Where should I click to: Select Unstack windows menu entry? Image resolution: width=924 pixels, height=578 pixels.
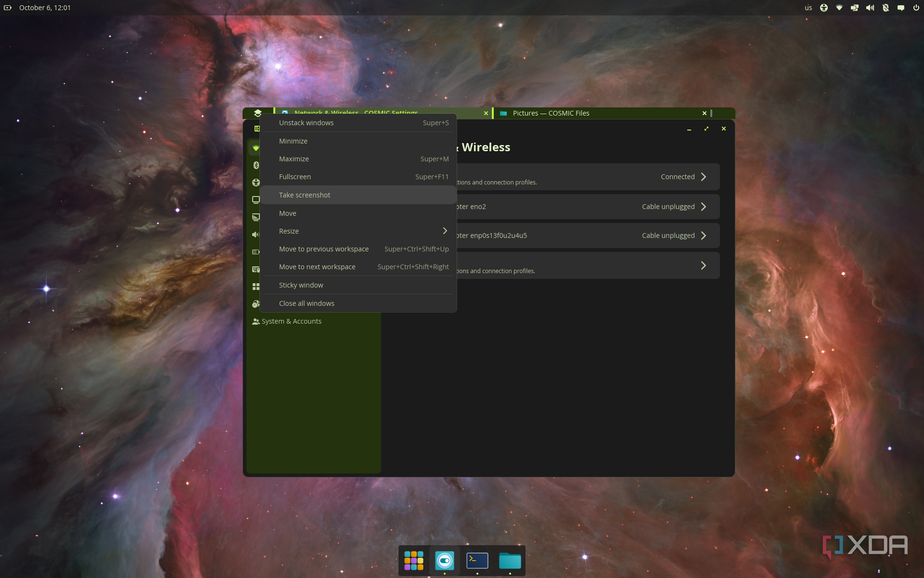point(358,123)
